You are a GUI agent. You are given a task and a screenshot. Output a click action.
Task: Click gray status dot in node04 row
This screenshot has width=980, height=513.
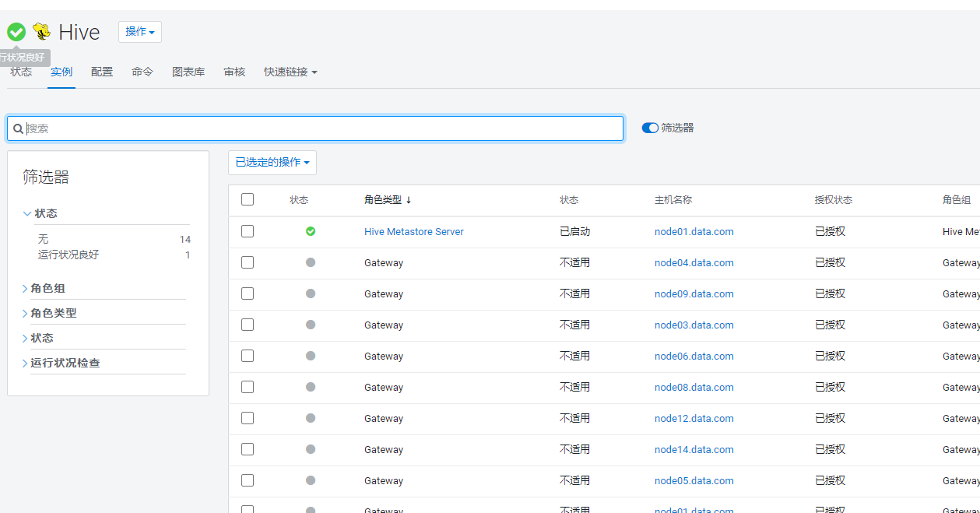(x=311, y=262)
